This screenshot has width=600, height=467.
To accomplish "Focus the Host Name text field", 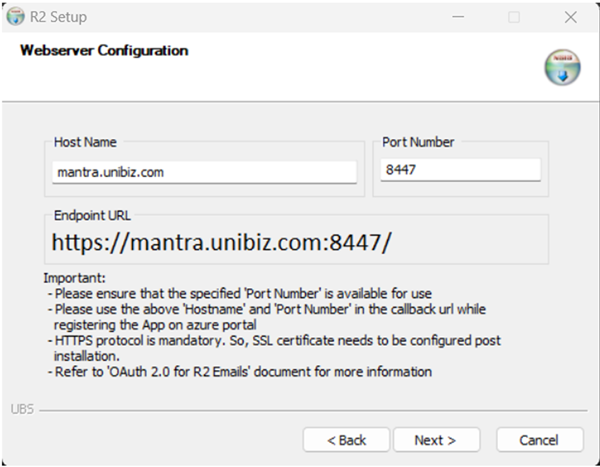I will [x=204, y=172].
